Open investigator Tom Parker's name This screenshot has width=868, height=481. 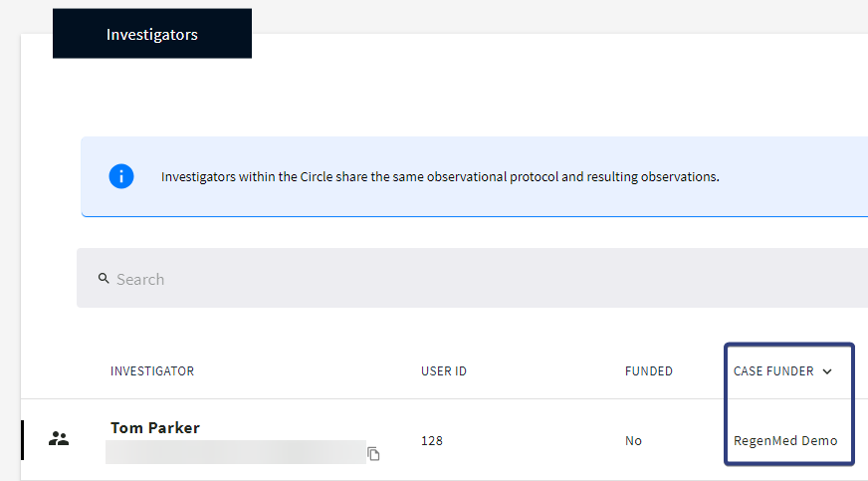point(155,428)
